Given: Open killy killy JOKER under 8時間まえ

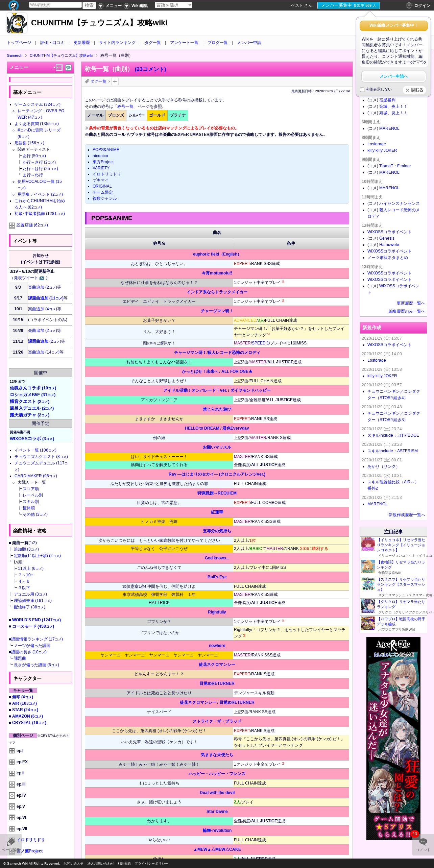Looking at the screenshot, I should (x=382, y=150).
